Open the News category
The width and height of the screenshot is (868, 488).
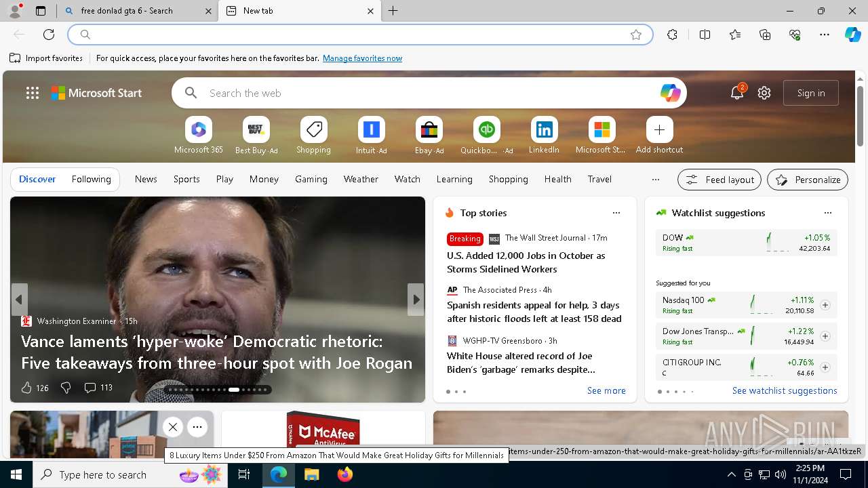(146, 179)
